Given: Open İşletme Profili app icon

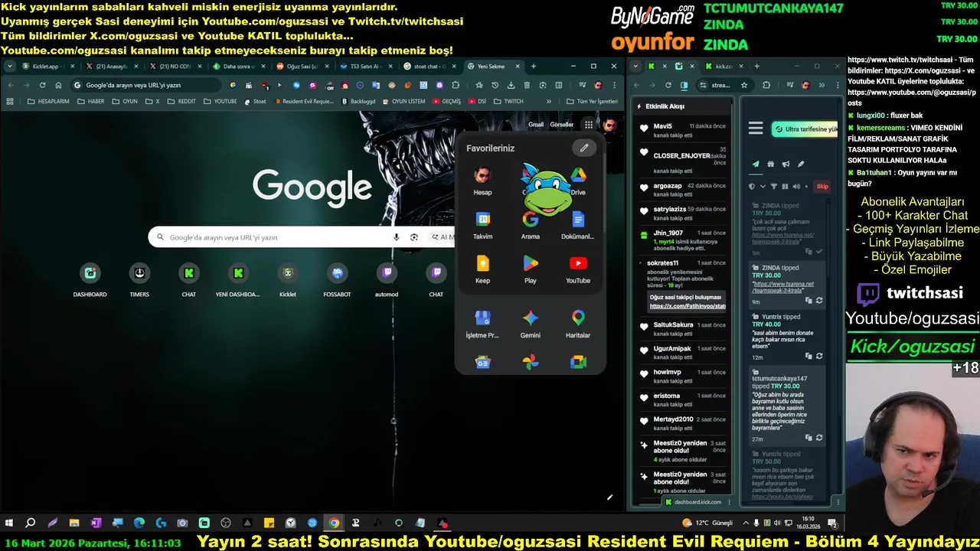Looking at the screenshot, I should pos(482,324).
